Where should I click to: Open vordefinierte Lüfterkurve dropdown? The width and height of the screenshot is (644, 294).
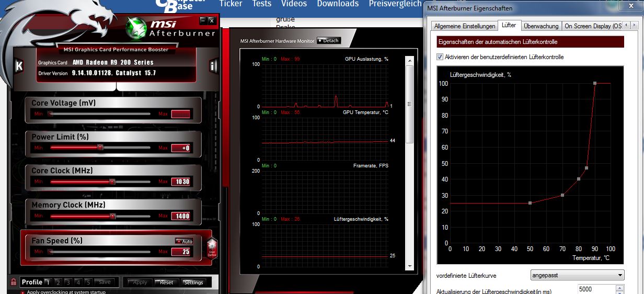tap(577, 275)
